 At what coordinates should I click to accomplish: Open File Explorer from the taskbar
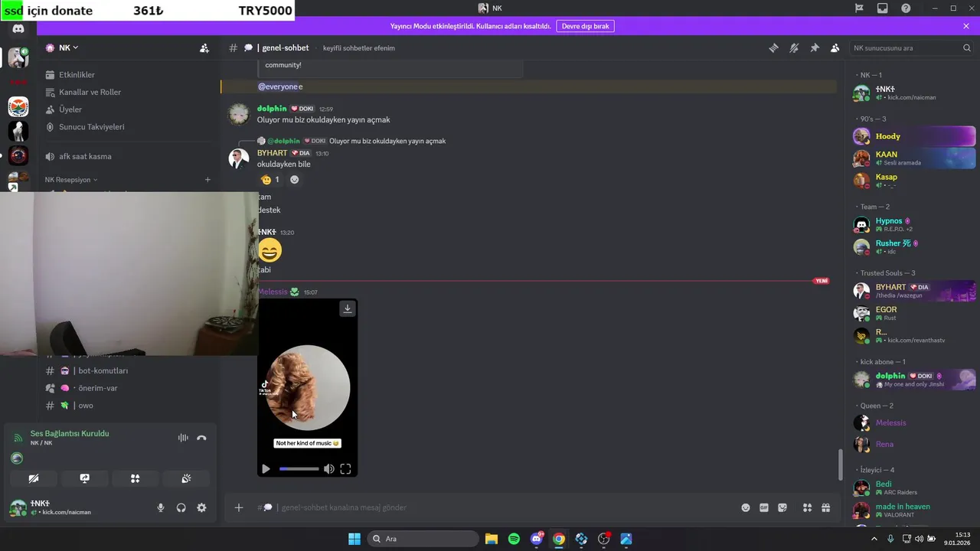point(491,539)
